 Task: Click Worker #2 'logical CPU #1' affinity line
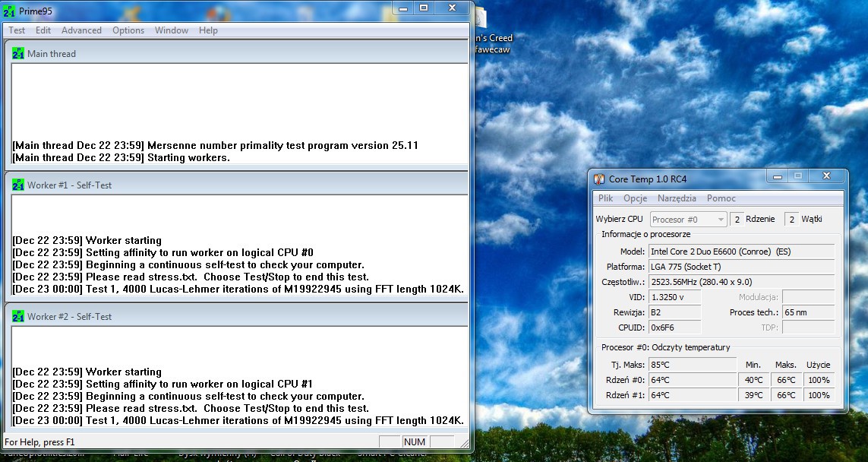(163, 384)
